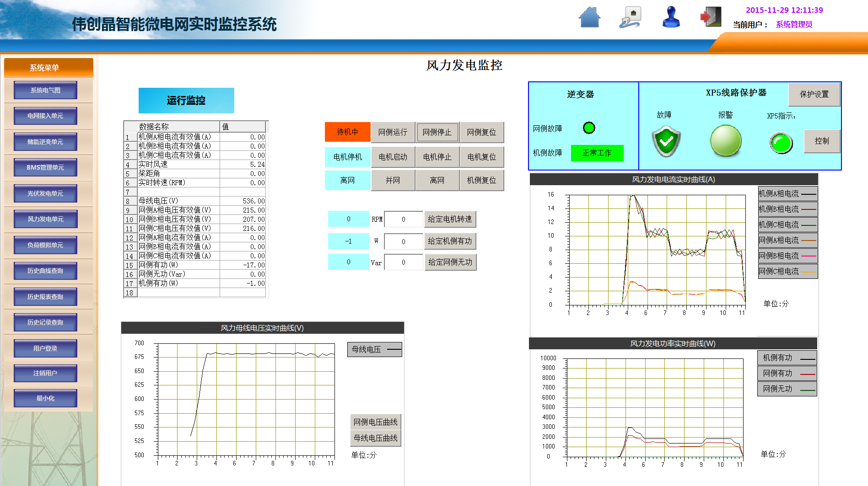868x486 pixels.
Task: Select 系统电气图 from the sidebar
Action: (45, 90)
